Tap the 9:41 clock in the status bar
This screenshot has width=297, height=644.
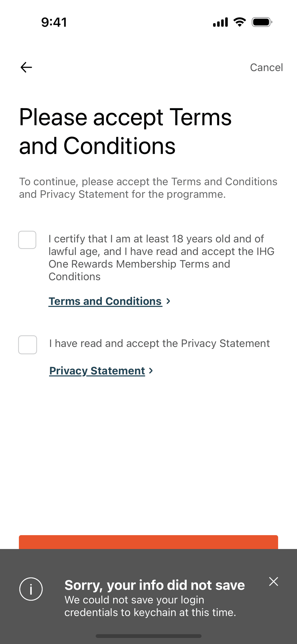tap(54, 22)
